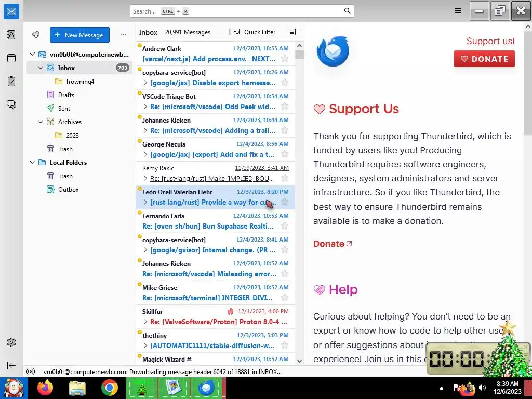The image size is (532, 399).
Task: Open the photo viewer taskbar app
Action: 174,388
